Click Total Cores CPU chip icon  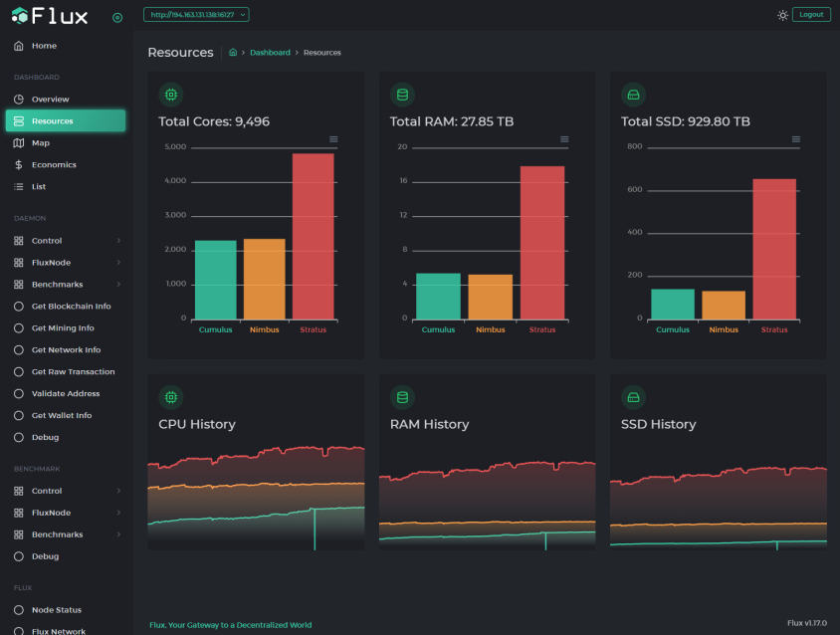pyautogui.click(x=171, y=95)
